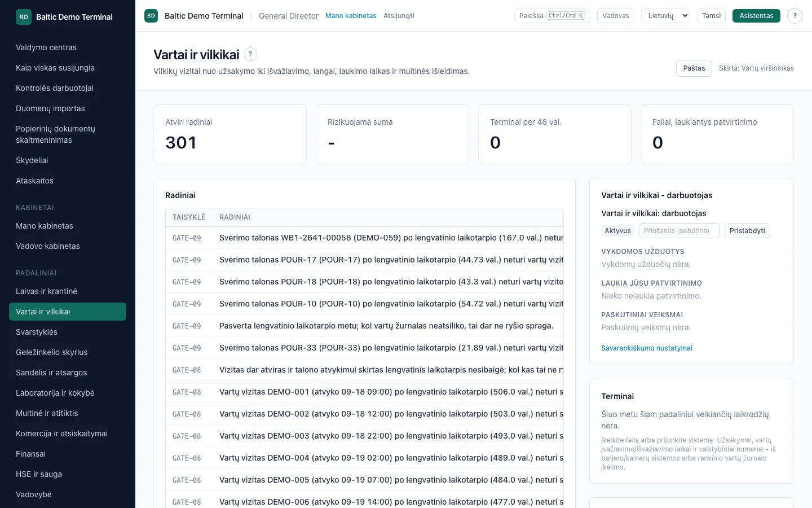The width and height of the screenshot is (812, 508).
Task: Click the Atviri radiniai 301 card
Action: tap(230, 134)
